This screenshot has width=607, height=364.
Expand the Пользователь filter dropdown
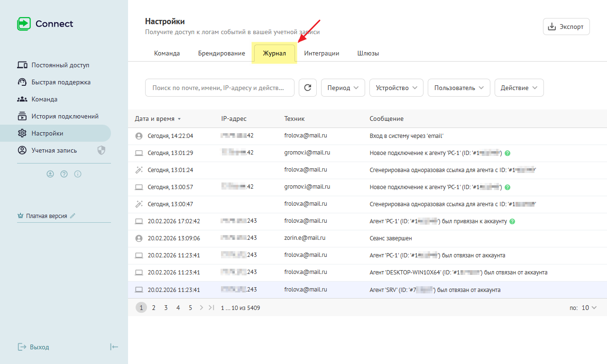[x=459, y=88]
